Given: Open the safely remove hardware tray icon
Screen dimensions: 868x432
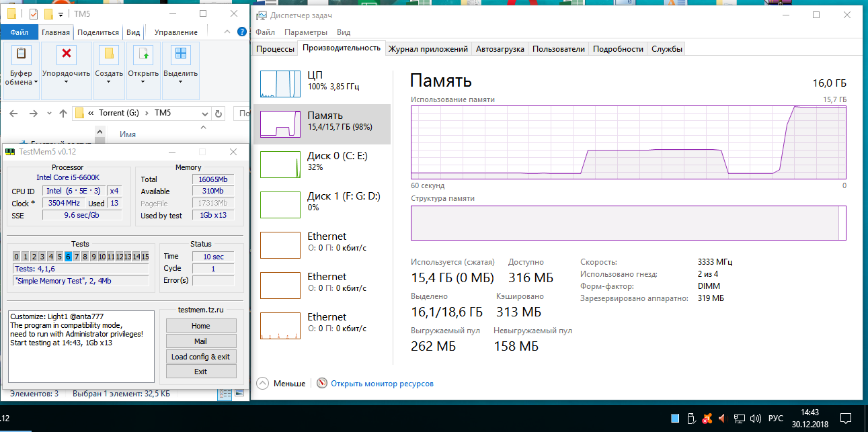Looking at the screenshot, I should tap(691, 419).
